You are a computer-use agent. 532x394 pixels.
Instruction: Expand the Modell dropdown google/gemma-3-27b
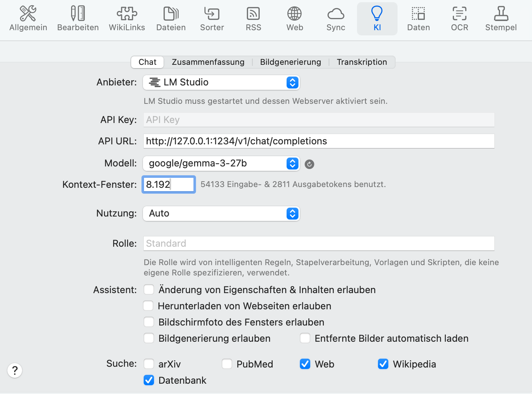[221, 163]
